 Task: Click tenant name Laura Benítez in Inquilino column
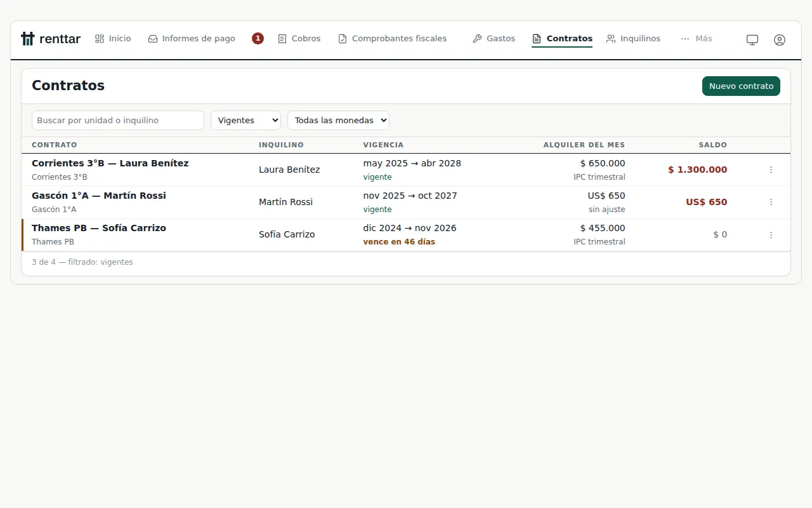[289, 170]
